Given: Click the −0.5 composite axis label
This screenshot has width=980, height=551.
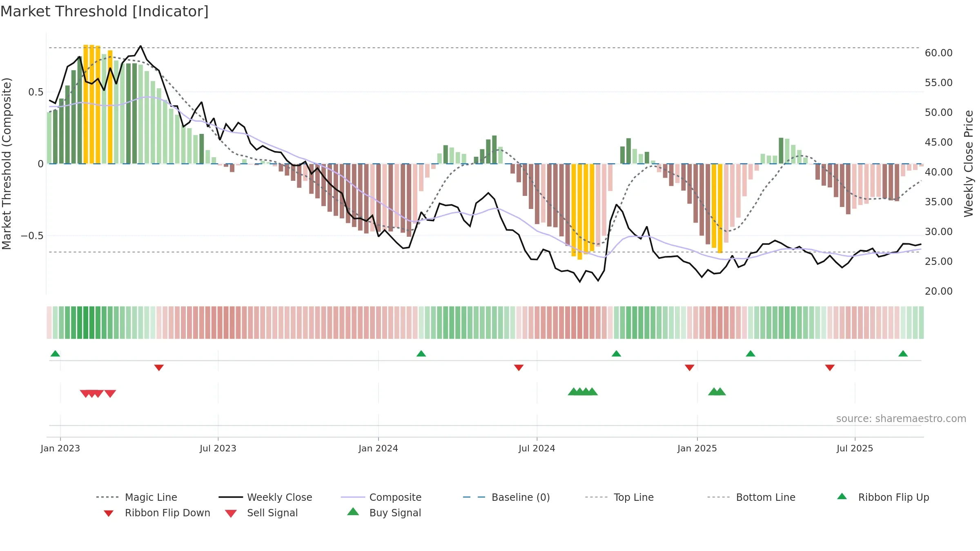Looking at the screenshot, I should click(32, 236).
